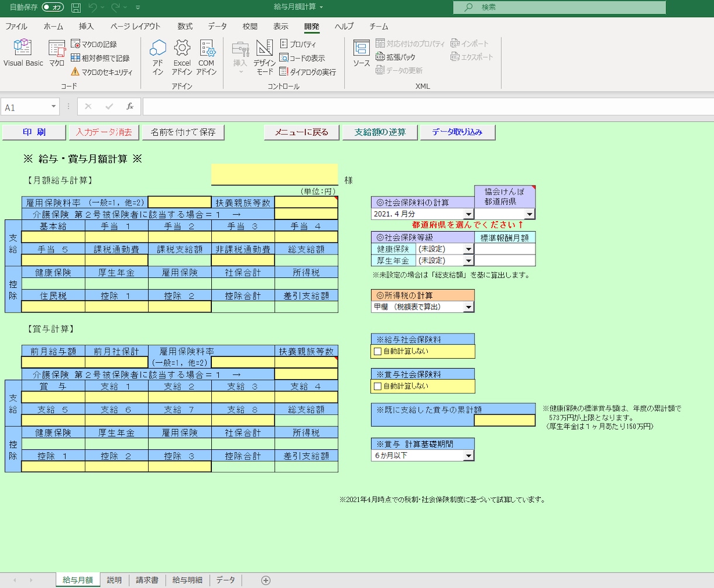Click the Insert Function fx icon

pyautogui.click(x=130, y=106)
